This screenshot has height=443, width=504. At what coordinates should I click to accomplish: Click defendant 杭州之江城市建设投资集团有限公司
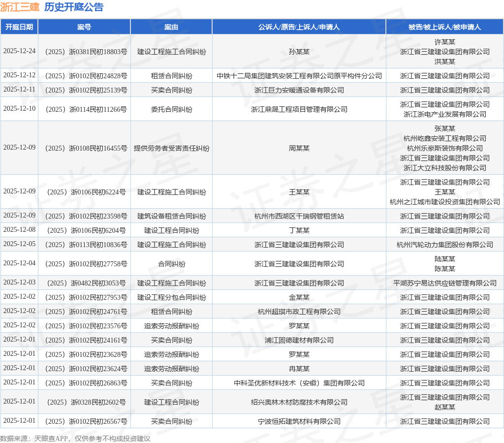click(445, 202)
